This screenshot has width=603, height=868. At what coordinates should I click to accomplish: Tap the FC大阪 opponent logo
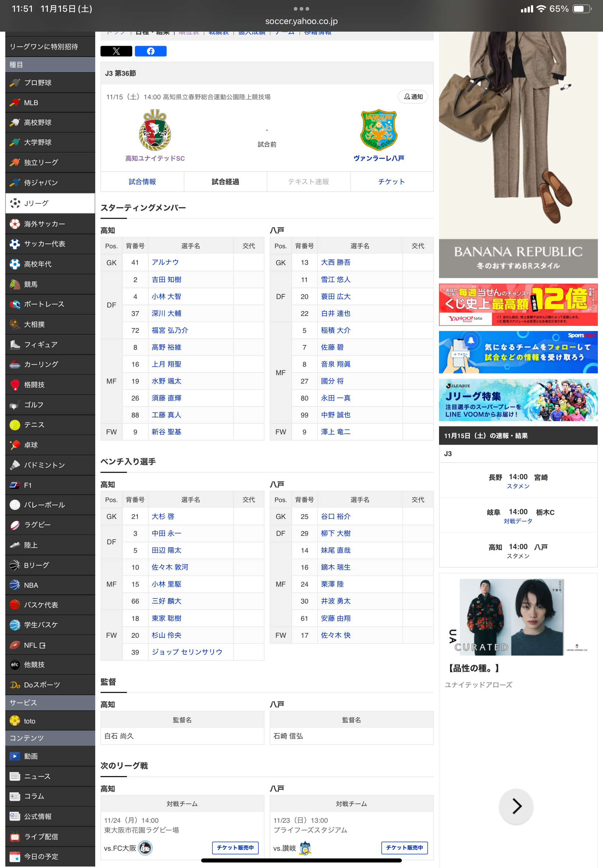click(145, 848)
